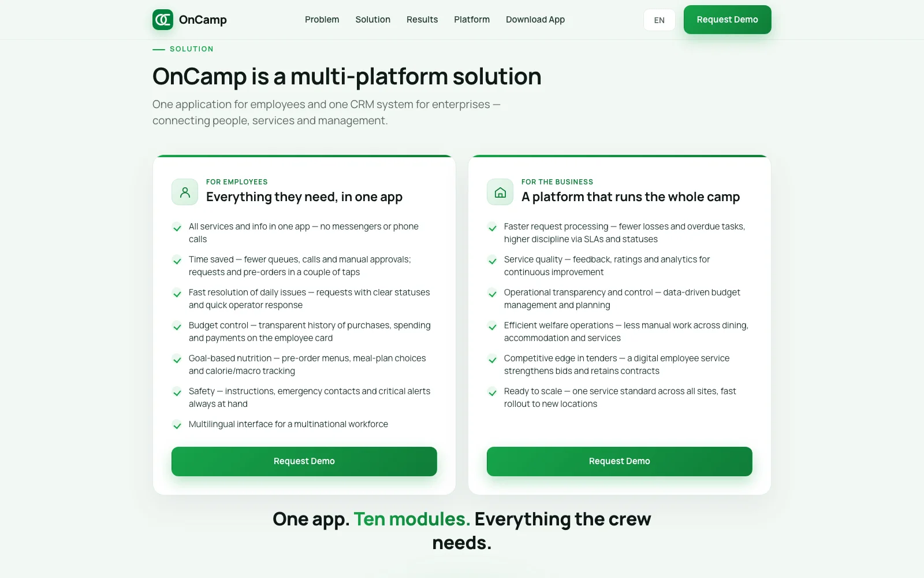The width and height of the screenshot is (924, 578).
Task: Click checkmark beside 'Safety — instructions'
Action: tap(177, 392)
